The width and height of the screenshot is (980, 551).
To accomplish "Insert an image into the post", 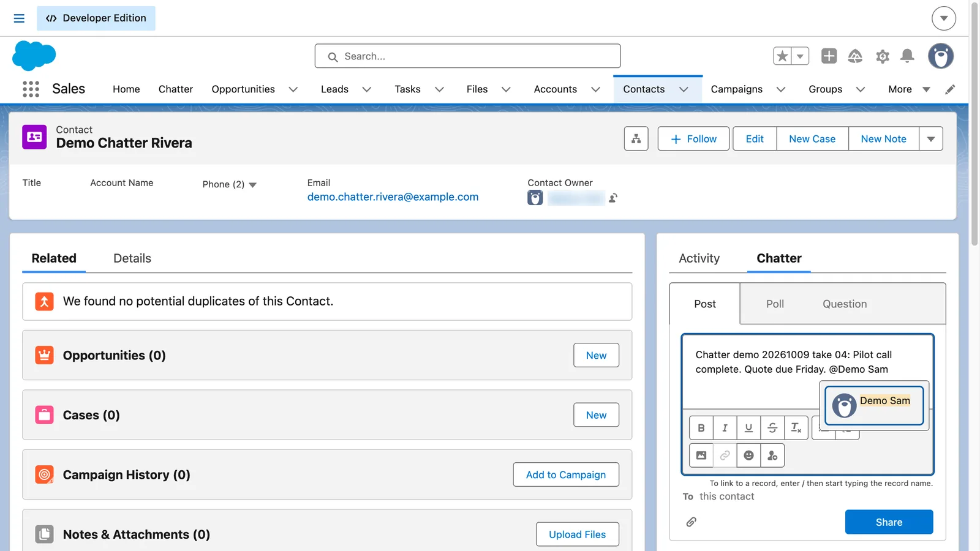I will pos(701,455).
